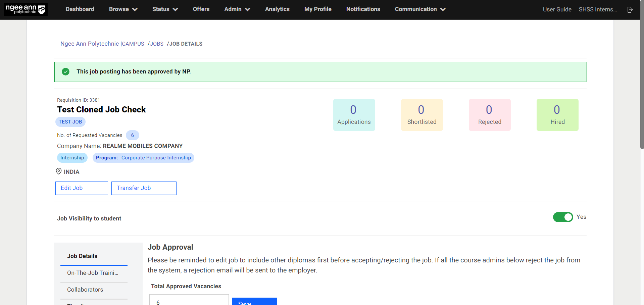Click the Ngee Ann Polytechnic logo
The height and width of the screenshot is (305, 644).
coord(25,9)
